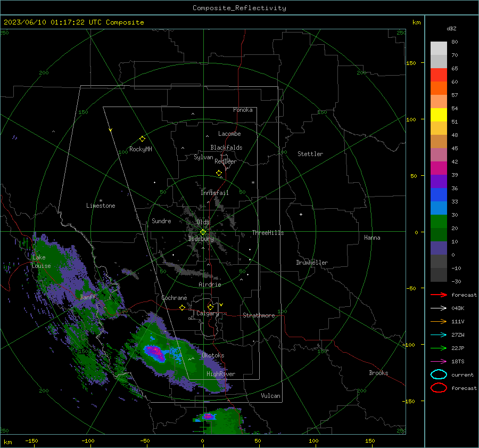Viewport: 479px width, 448px height.
Task: Click the Cochrane town label
Action: 174,298
